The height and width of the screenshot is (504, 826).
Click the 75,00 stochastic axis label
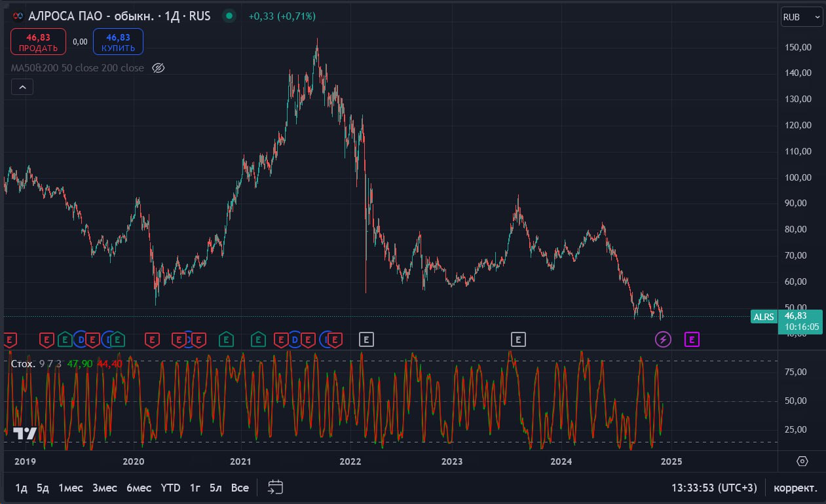point(795,372)
